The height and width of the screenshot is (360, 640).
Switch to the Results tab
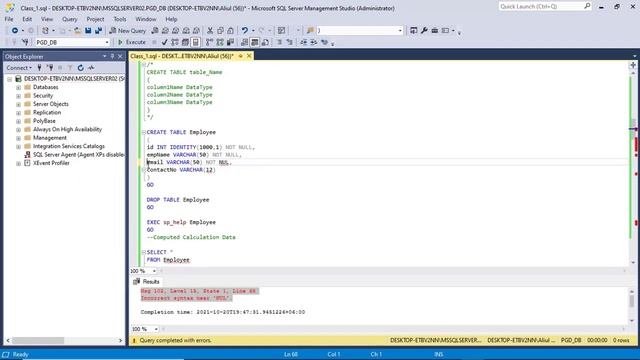coord(147,282)
